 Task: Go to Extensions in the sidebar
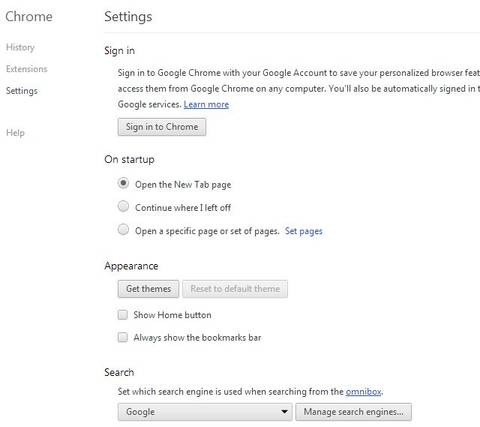pyautogui.click(x=27, y=69)
